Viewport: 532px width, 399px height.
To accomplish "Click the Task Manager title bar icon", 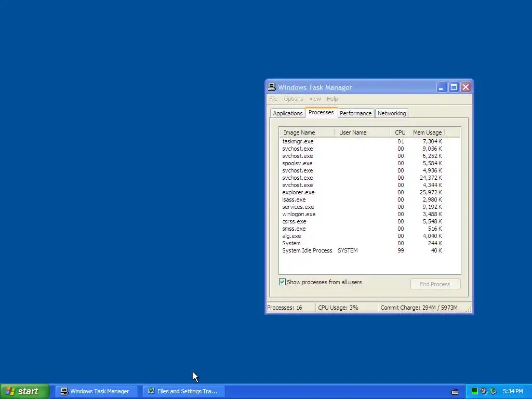I will point(271,87).
